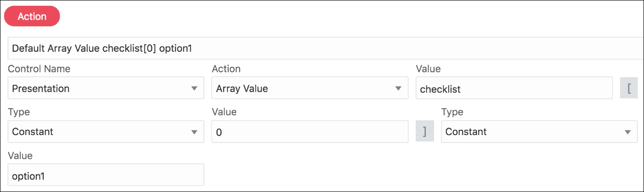Click the closing square bracket button
The height and width of the screenshot is (192, 644).
(x=425, y=132)
